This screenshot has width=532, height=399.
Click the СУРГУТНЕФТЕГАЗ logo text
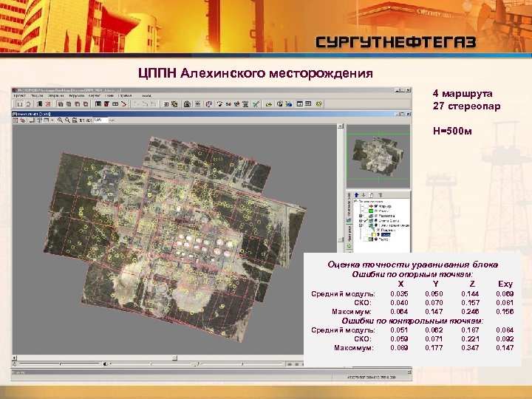tap(395, 42)
